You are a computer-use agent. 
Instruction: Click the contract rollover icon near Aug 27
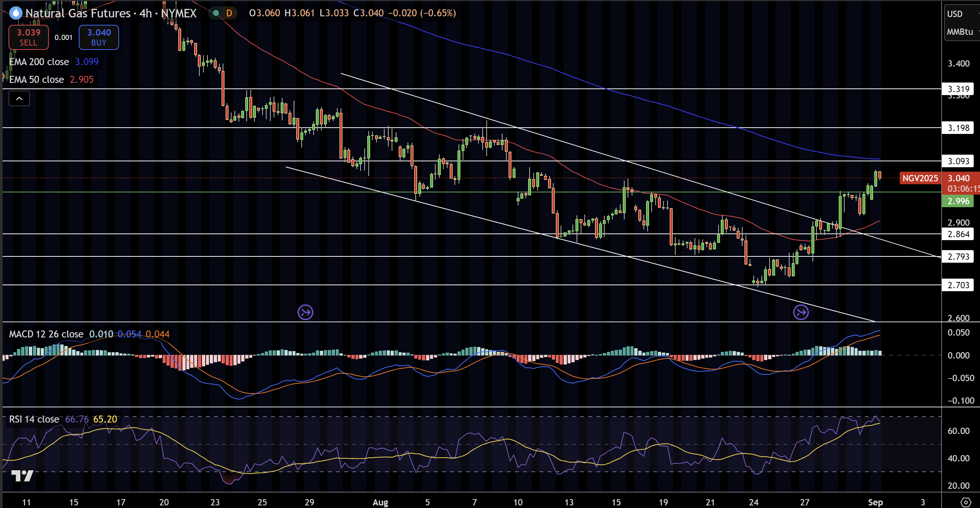tap(801, 312)
